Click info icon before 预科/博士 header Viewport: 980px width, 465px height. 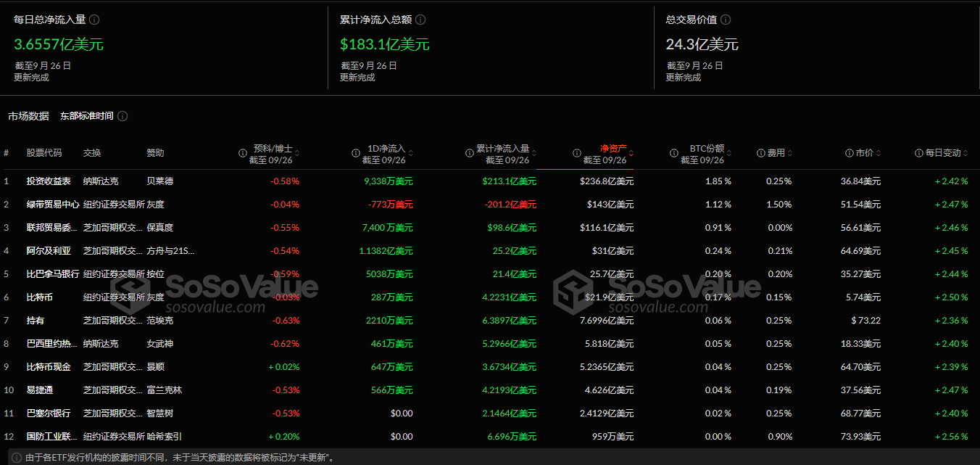(243, 153)
